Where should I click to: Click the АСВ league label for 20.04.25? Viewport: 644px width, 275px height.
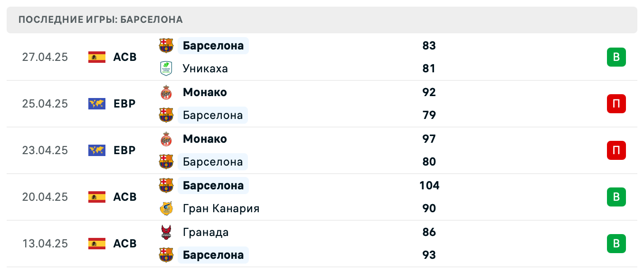(x=124, y=197)
